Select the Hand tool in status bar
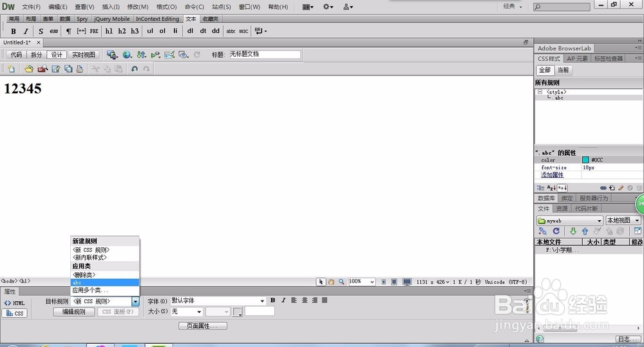The image size is (644, 347). click(x=331, y=282)
